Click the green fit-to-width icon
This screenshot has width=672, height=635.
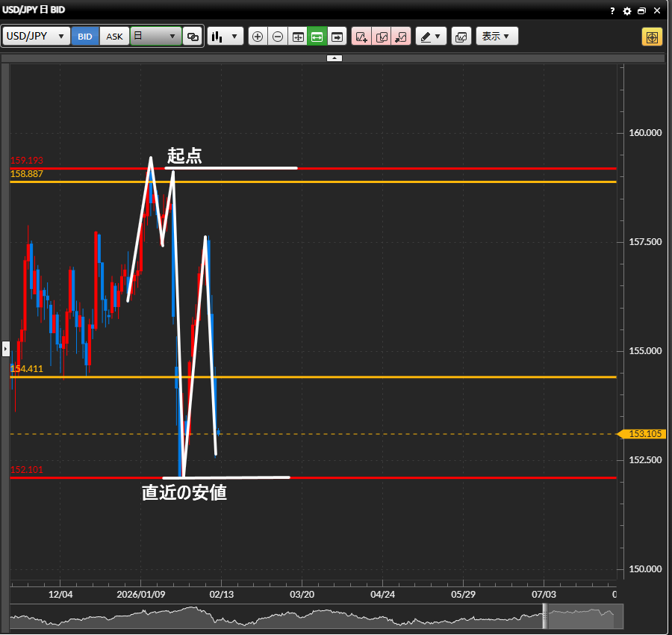(x=317, y=37)
